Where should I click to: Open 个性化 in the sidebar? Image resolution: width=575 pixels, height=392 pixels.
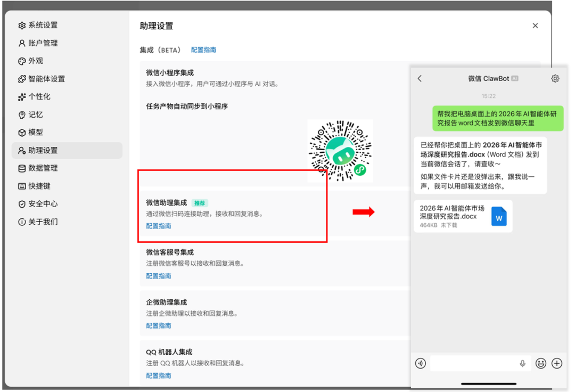[34, 97]
